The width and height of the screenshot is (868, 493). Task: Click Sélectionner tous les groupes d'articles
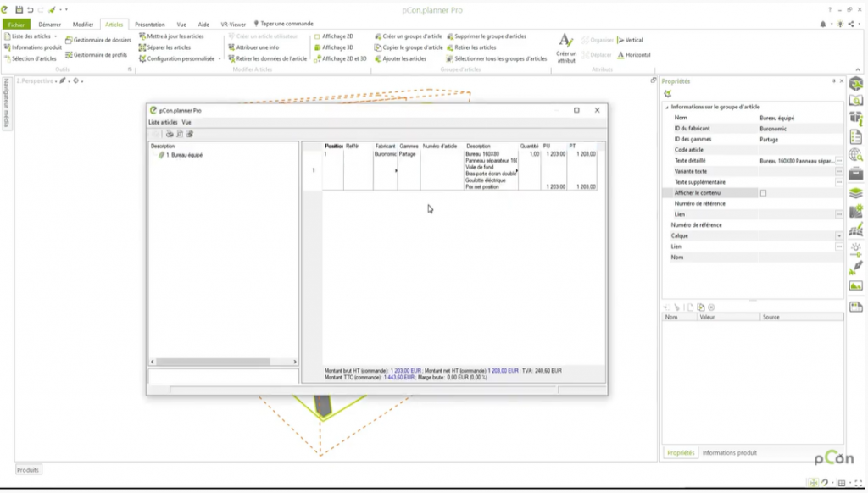pyautogui.click(x=497, y=58)
